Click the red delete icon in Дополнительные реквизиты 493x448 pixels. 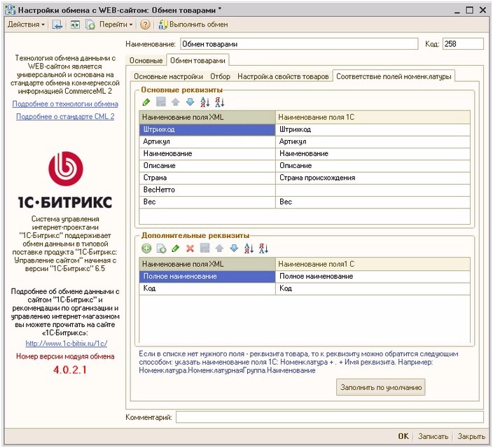[190, 248]
